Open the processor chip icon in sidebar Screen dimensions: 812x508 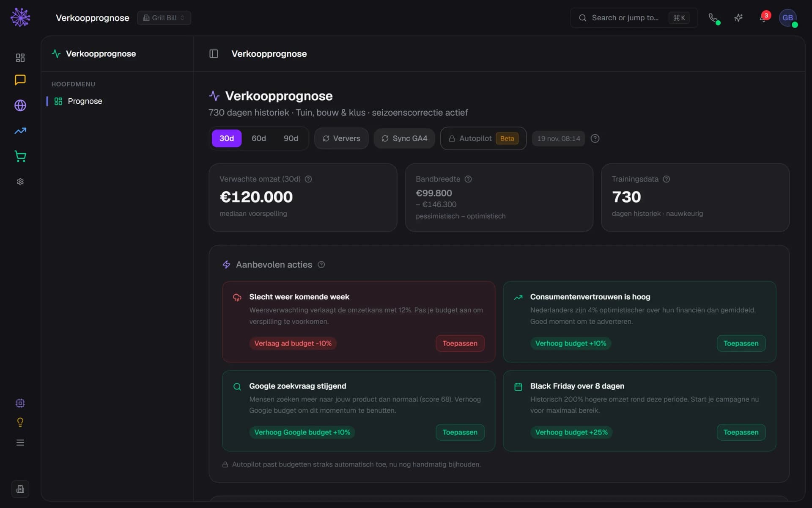tap(20, 403)
